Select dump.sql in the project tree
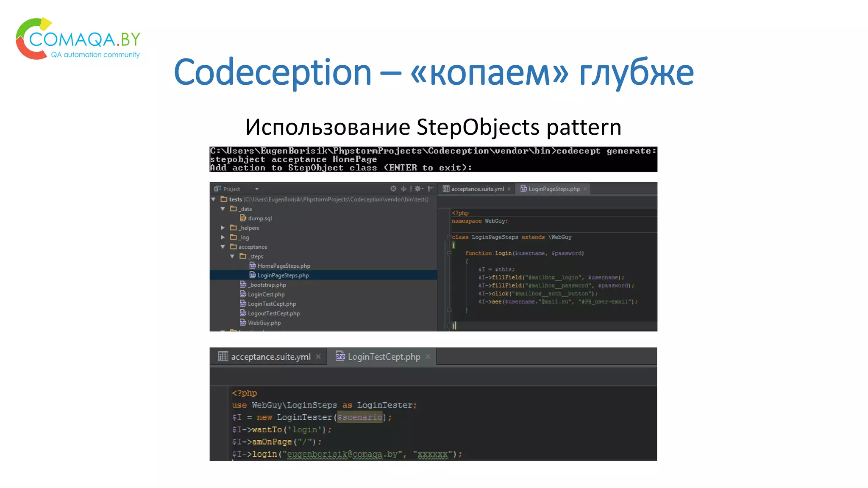868x488 pixels. [x=260, y=218]
